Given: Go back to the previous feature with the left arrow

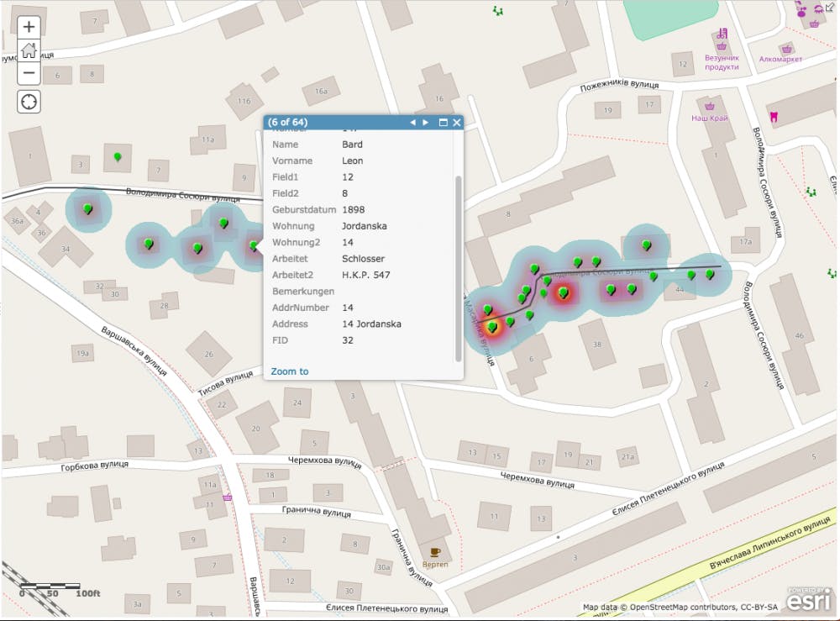Looking at the screenshot, I should pyautogui.click(x=412, y=122).
